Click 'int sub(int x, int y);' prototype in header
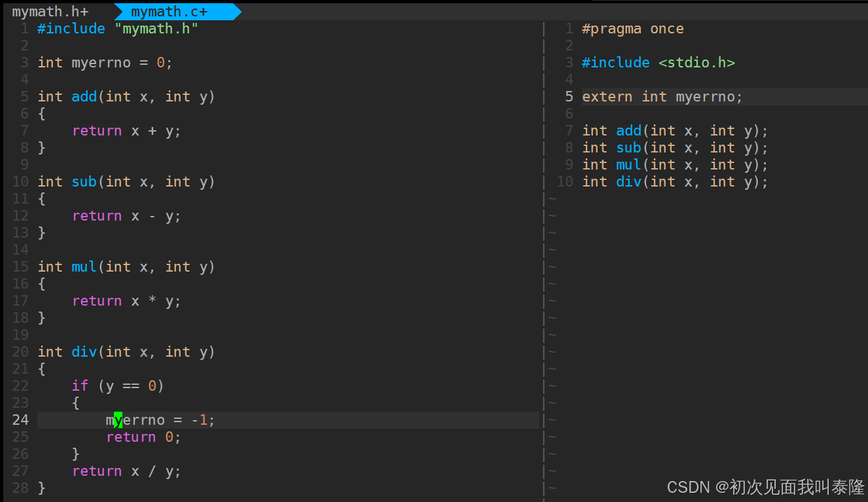 pyautogui.click(x=675, y=148)
